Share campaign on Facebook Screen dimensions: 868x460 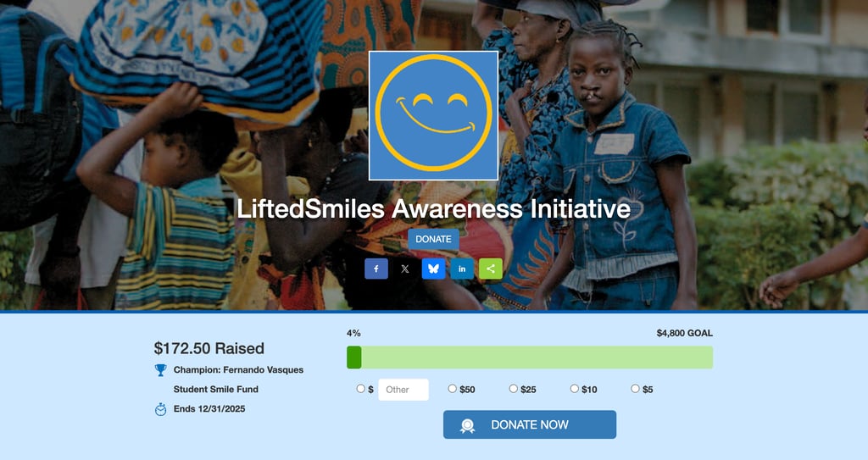[376, 269]
